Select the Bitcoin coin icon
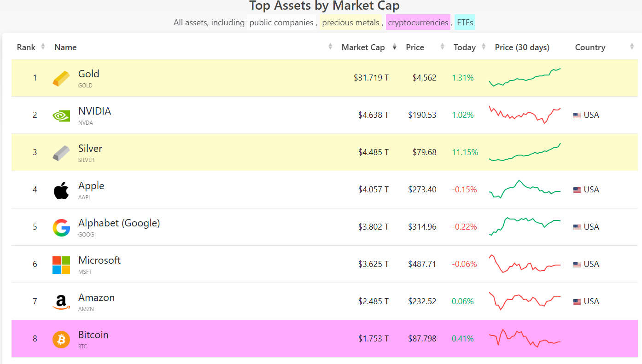 [61, 339]
